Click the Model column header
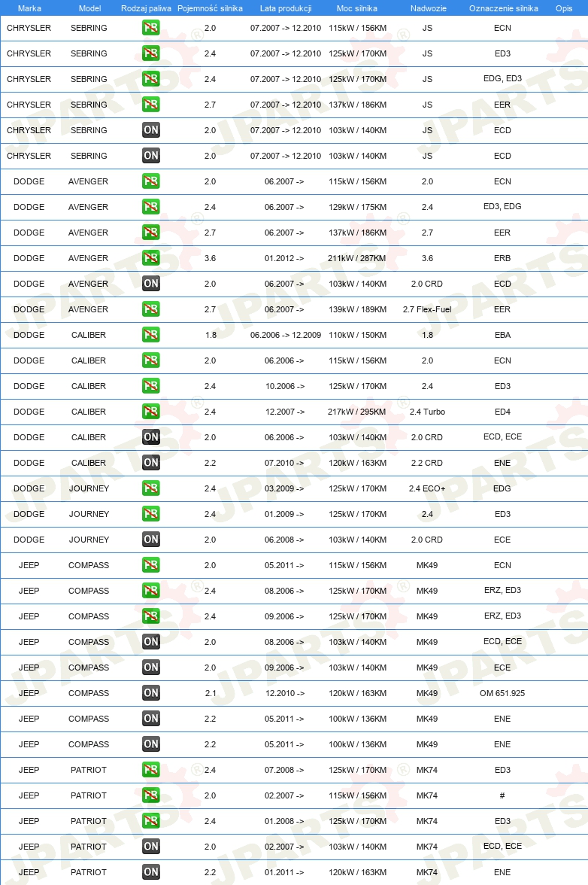Viewport: 588px width, 885px height. click(89, 8)
